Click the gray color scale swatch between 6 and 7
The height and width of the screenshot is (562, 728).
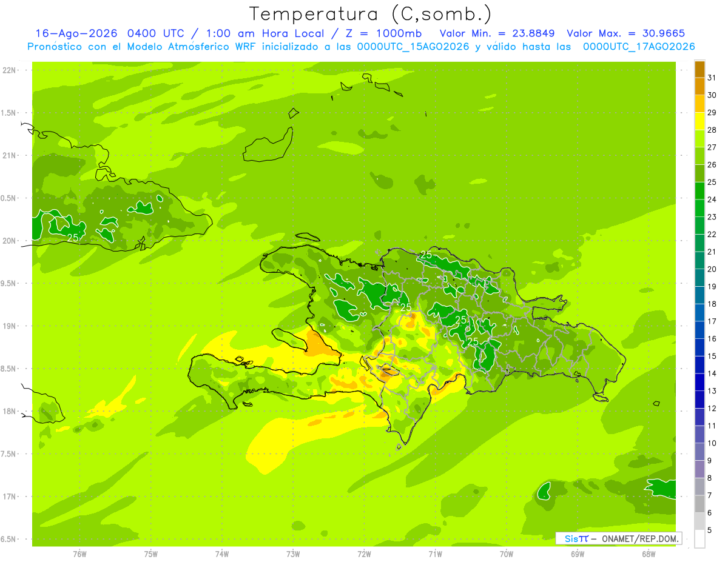(699, 504)
